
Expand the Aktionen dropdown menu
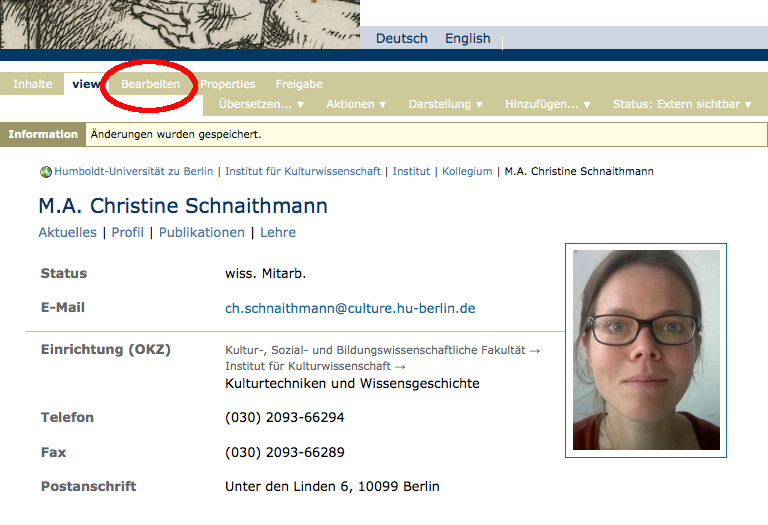pos(356,104)
